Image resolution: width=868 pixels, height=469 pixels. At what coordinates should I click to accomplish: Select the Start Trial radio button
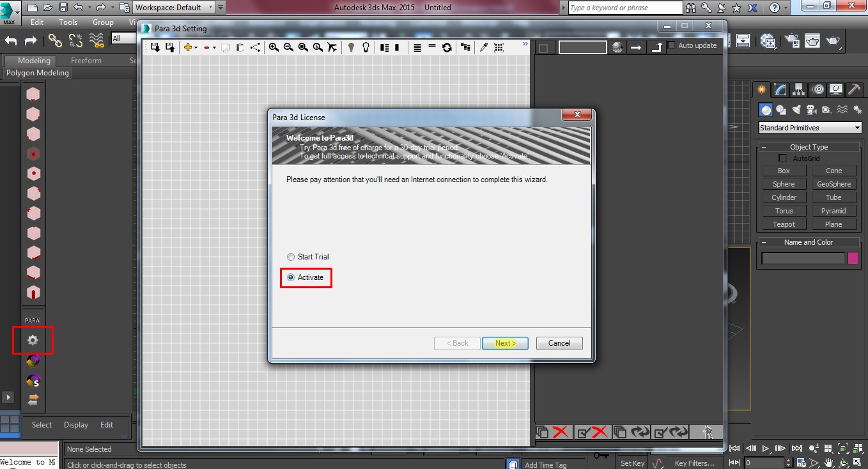pyautogui.click(x=291, y=257)
